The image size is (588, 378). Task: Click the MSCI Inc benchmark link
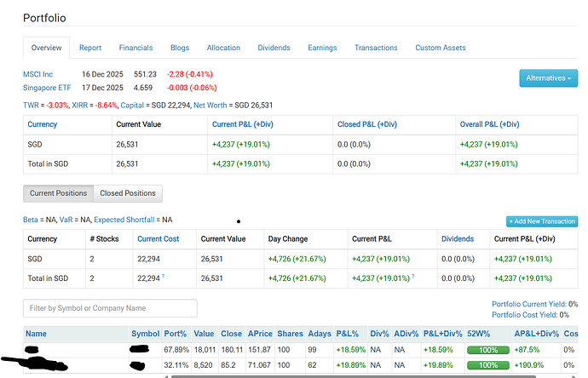38,75
